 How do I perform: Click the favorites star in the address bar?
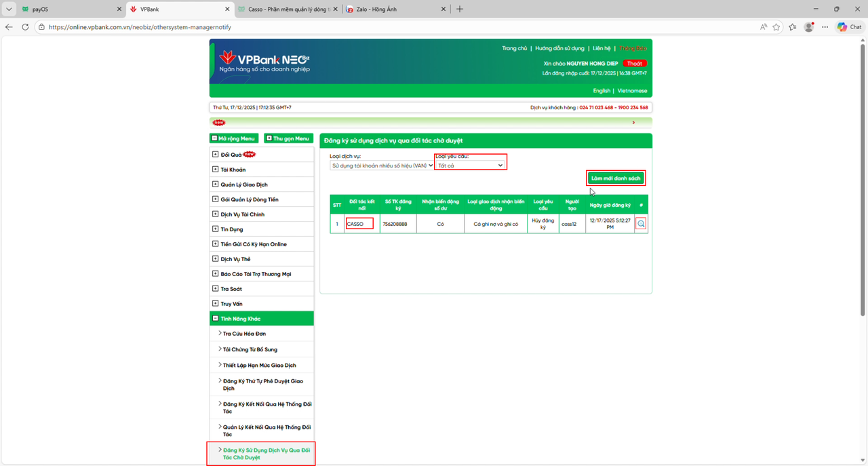(776, 26)
